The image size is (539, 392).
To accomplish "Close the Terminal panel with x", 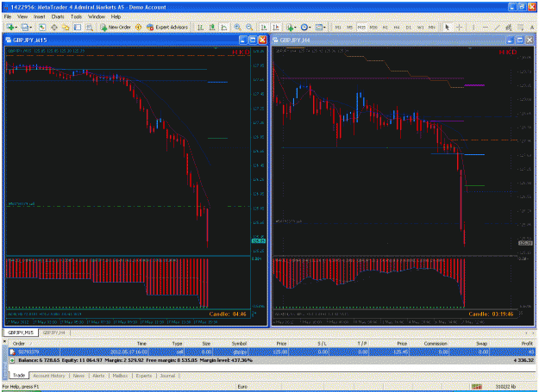I will (x=4, y=342).
